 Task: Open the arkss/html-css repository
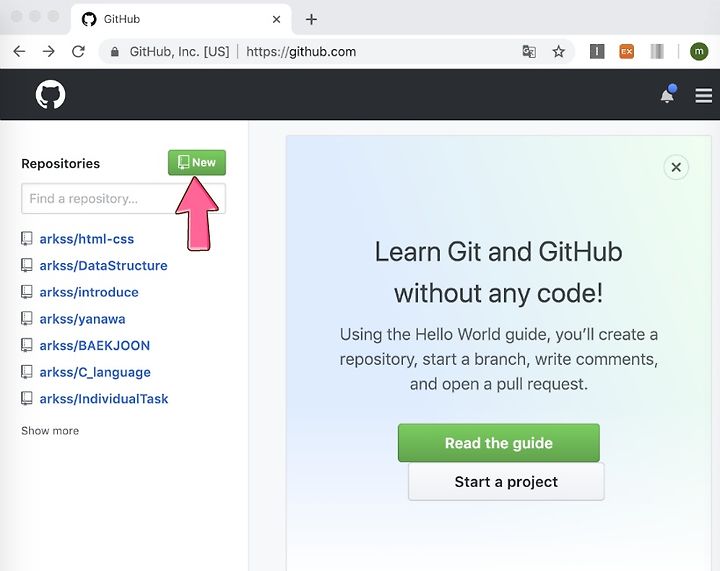tap(87, 239)
